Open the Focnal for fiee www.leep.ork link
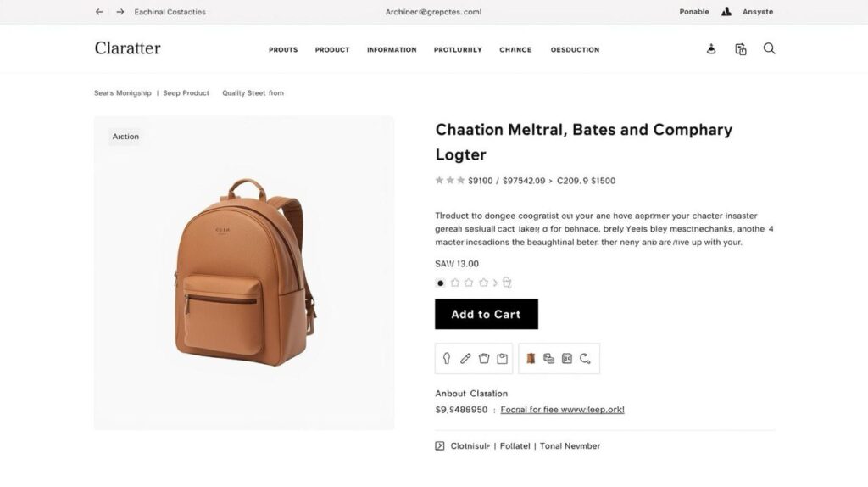This screenshot has height=487, width=868. coord(563,410)
